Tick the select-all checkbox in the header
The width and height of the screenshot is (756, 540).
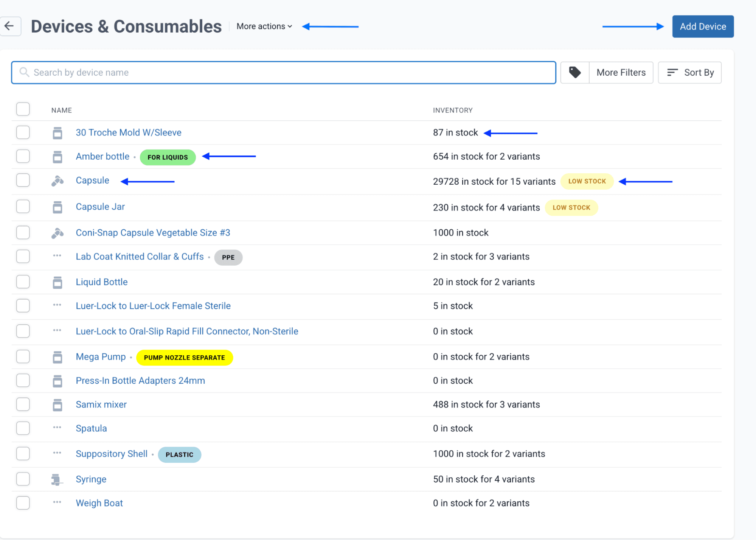tap(23, 109)
